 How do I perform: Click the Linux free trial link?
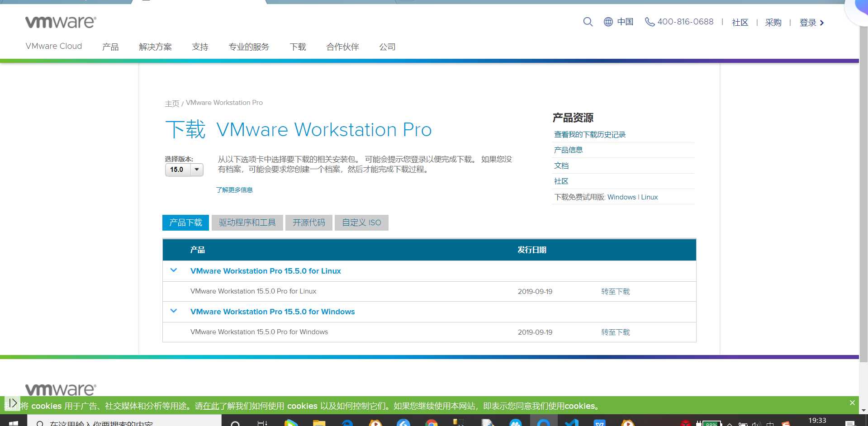(649, 197)
